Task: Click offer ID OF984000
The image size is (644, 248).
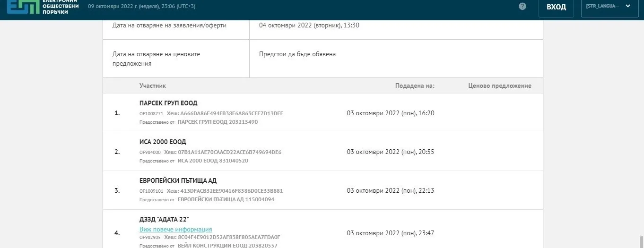Action: 150,152
